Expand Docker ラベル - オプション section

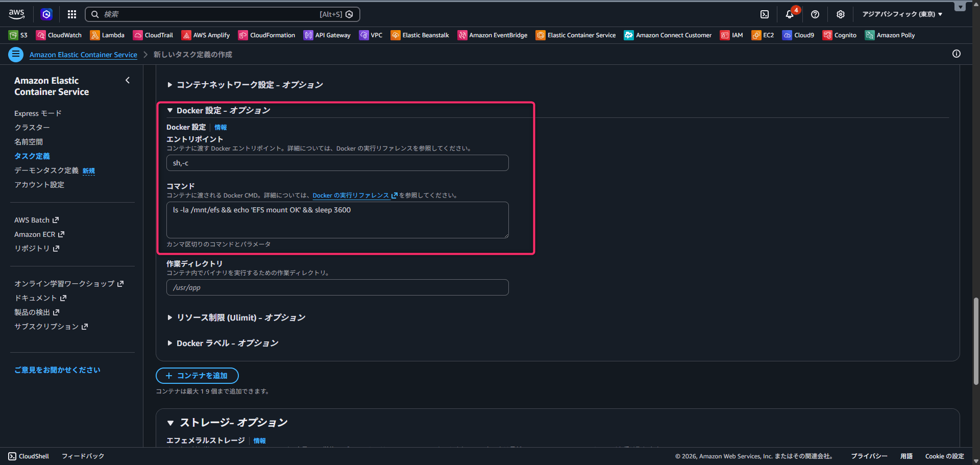[223, 343]
